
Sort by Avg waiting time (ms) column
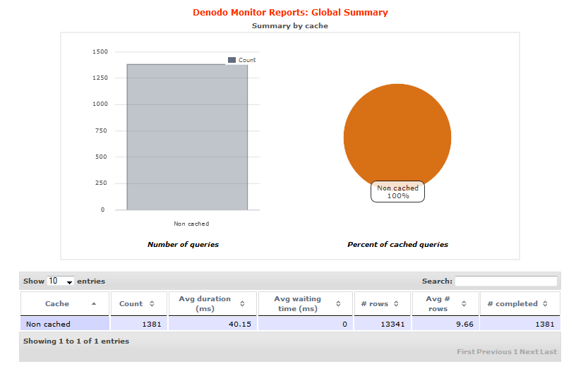coord(305,303)
